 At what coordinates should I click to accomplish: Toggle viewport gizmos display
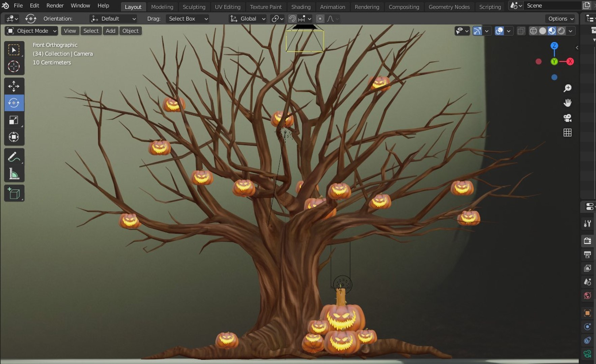pyautogui.click(x=477, y=31)
